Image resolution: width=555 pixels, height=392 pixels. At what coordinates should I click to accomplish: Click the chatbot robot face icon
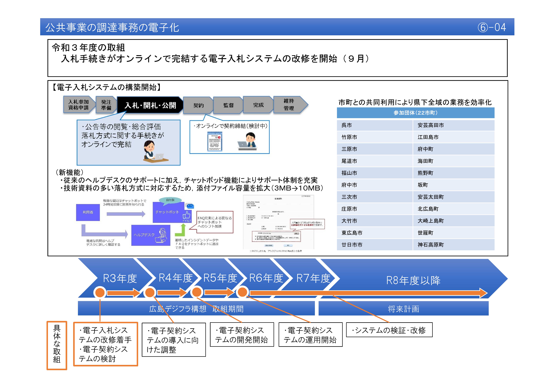[x=190, y=206]
